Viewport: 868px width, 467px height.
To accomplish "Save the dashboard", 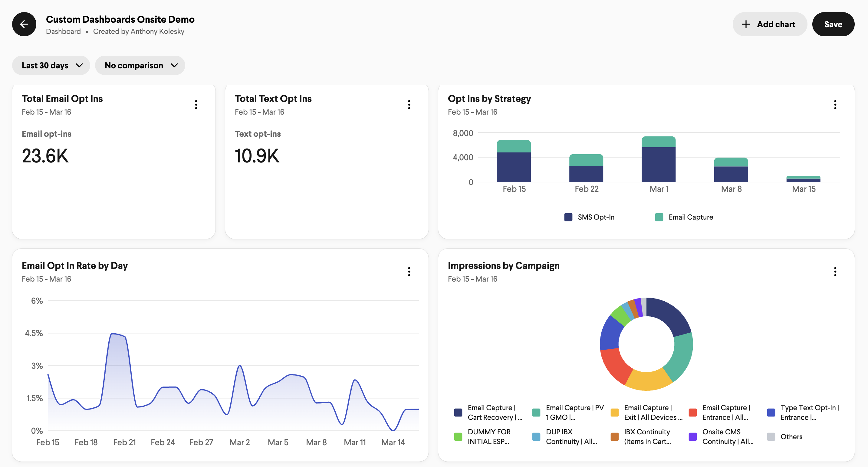I will 833,24.
